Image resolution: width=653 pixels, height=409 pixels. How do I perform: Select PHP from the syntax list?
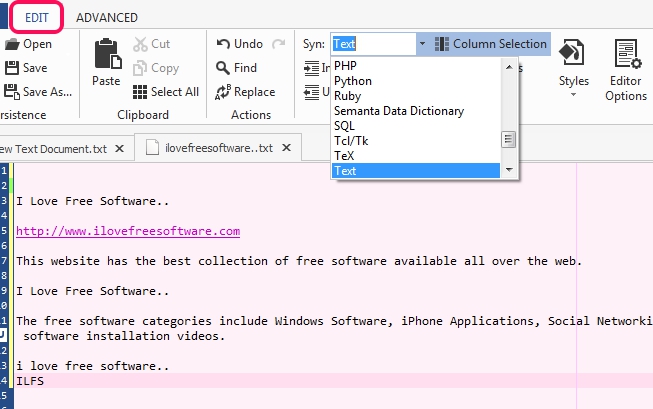[x=416, y=66]
